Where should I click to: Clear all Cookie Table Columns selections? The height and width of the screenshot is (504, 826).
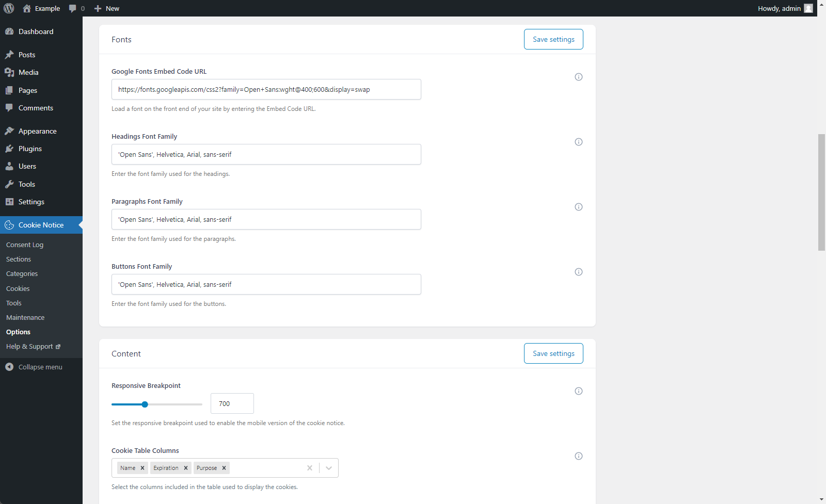[x=310, y=468]
